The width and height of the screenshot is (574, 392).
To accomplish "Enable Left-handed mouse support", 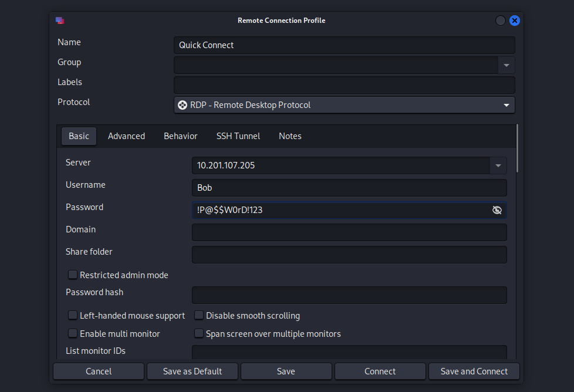I will pos(73,316).
